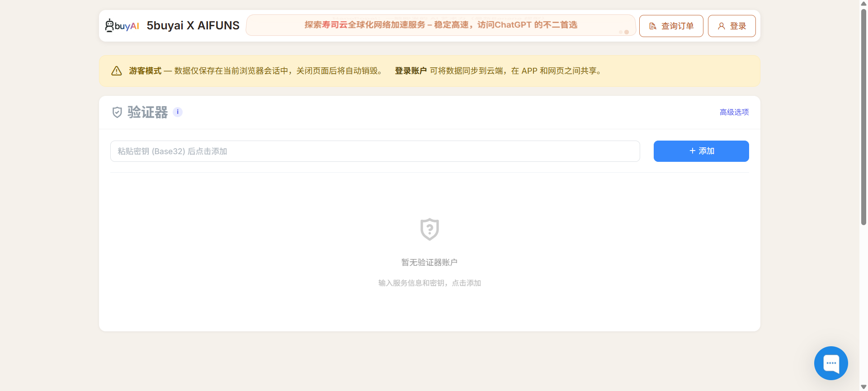This screenshot has height=391, width=868.
Task: Switch to the inactive banner carousel dot
Action: click(x=621, y=32)
